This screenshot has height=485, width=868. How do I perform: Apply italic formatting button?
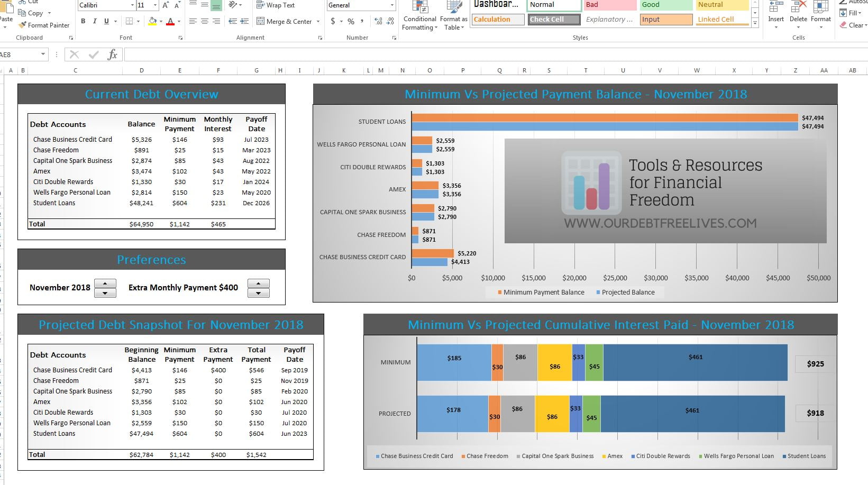coord(95,21)
